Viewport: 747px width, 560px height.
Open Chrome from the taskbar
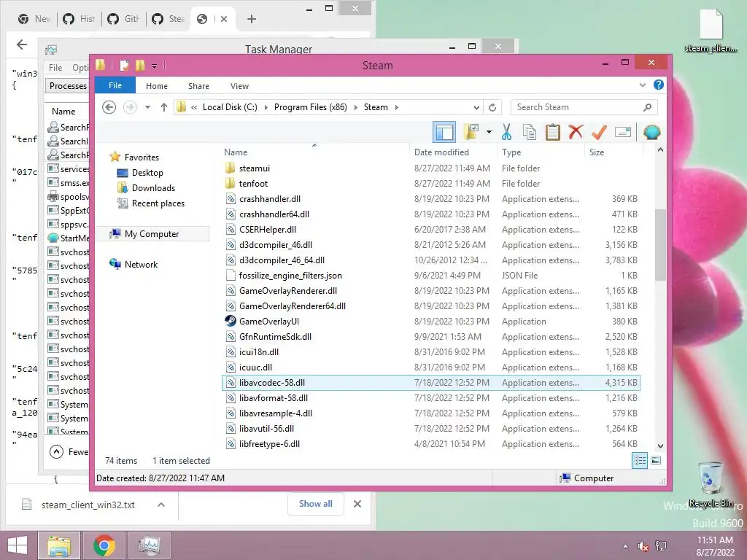point(104,545)
